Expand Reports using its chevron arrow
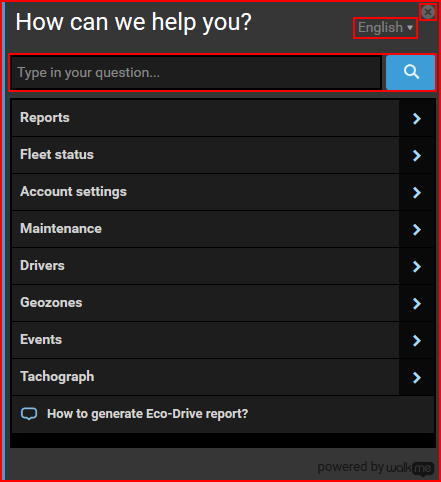Viewport: 441px width, 482px height. 417,118
